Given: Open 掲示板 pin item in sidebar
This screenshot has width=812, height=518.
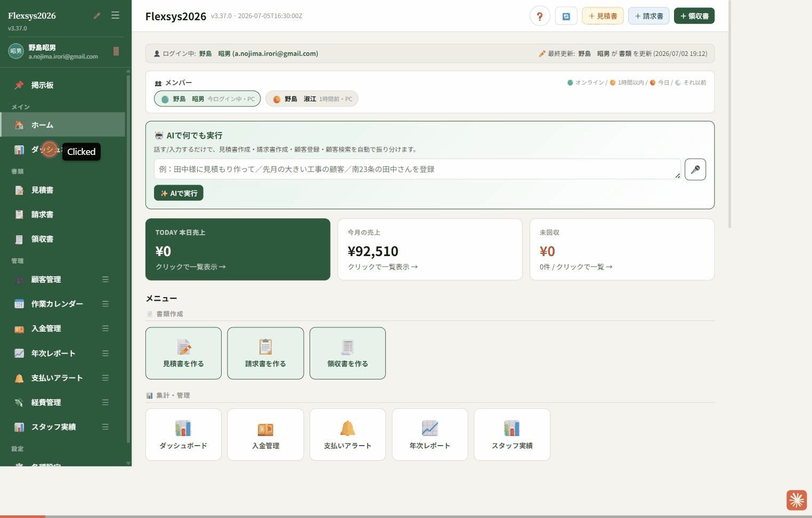Looking at the screenshot, I should (63, 85).
